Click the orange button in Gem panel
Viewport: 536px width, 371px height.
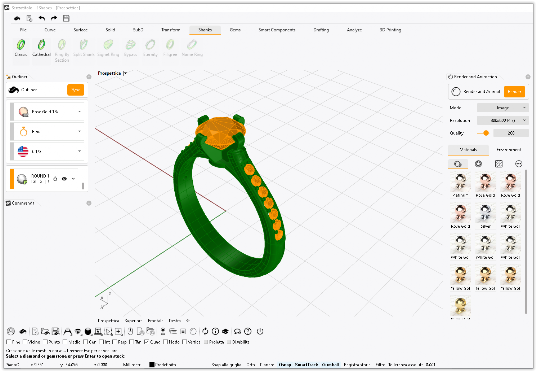(75, 90)
